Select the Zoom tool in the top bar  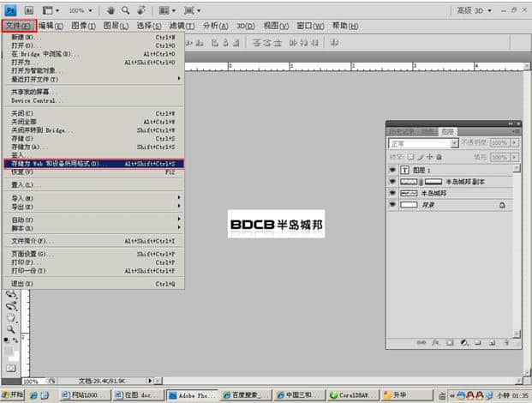[x=126, y=10]
